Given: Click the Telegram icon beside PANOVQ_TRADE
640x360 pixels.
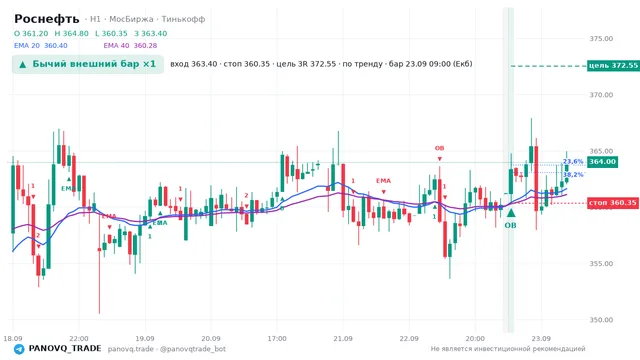Looking at the screenshot, I should point(19,349).
